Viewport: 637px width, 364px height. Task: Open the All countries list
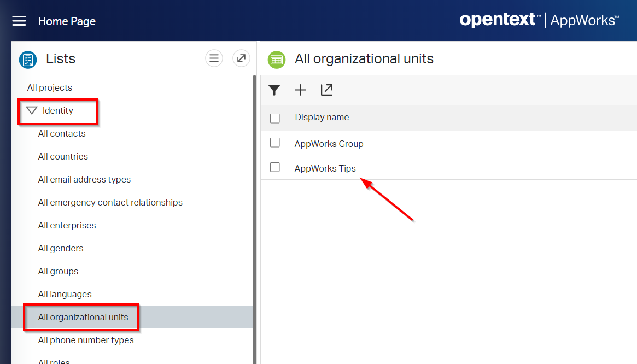63,156
